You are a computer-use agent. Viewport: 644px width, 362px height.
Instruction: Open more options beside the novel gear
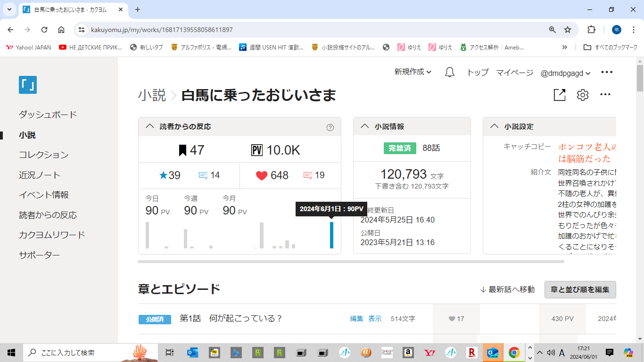605,95
